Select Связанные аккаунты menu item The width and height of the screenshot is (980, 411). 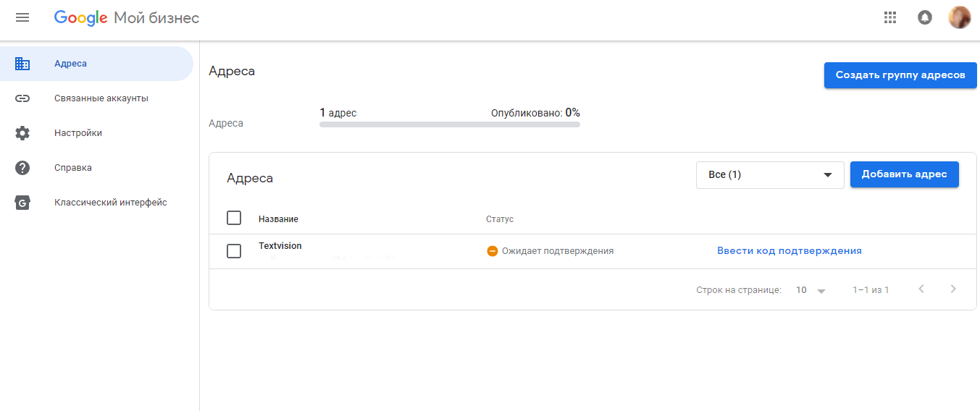coord(101,98)
